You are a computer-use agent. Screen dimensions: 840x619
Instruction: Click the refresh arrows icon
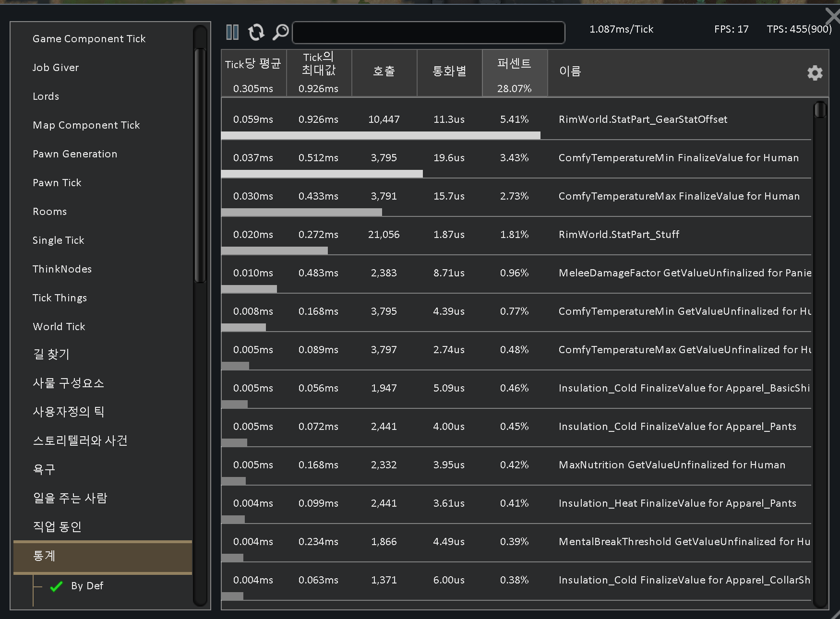(256, 32)
